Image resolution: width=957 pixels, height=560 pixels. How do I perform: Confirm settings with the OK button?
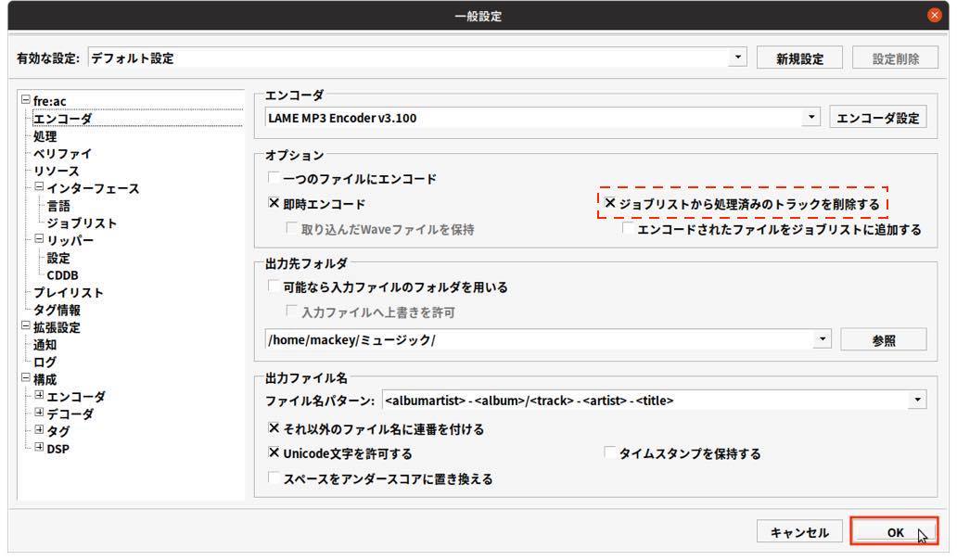pyautogui.click(x=893, y=531)
